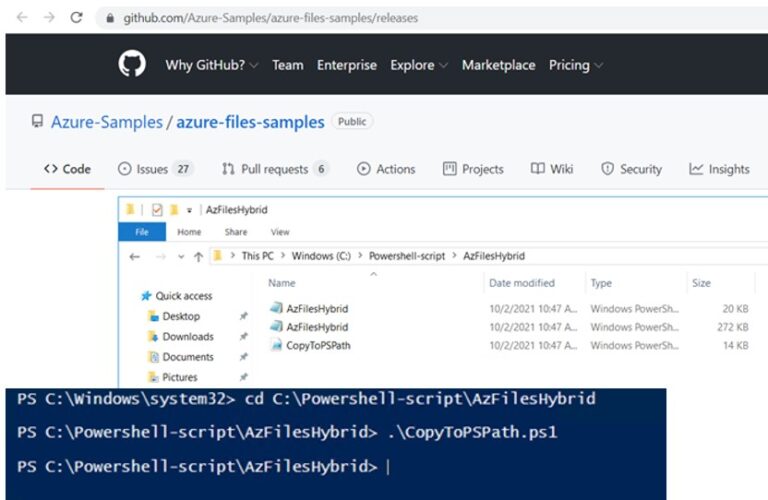Click the address bar padlock icon
The image size is (768, 500).
[109, 18]
